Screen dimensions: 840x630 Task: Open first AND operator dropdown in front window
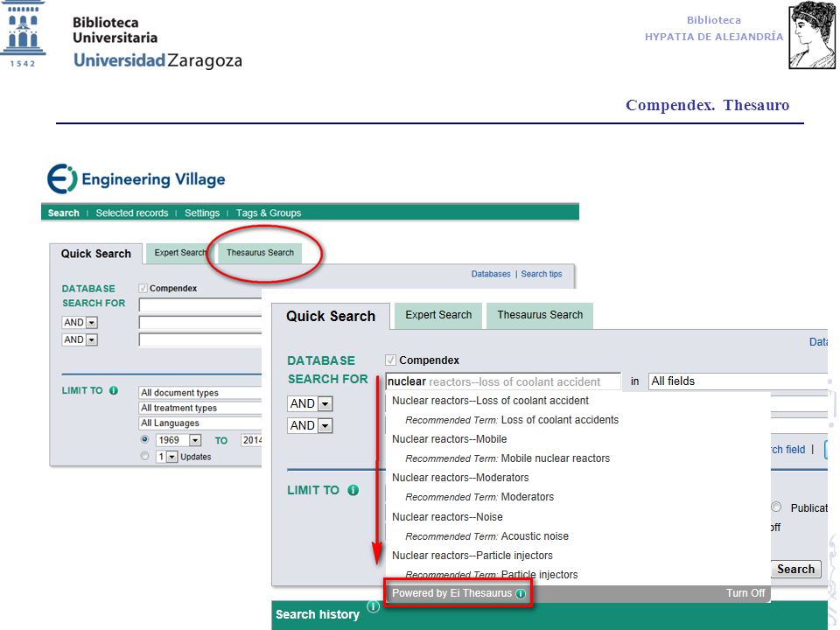point(310,403)
